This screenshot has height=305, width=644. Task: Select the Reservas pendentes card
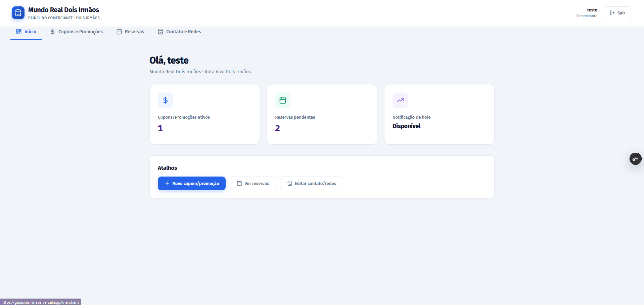(322, 114)
